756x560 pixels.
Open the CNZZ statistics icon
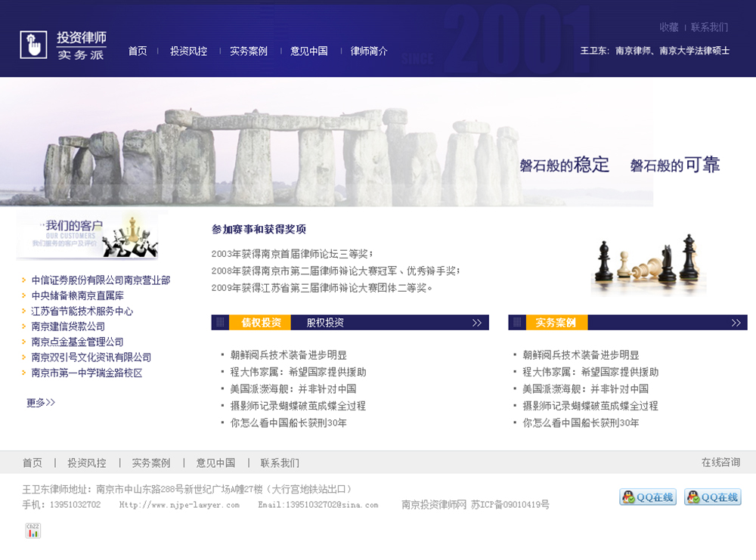click(x=33, y=531)
